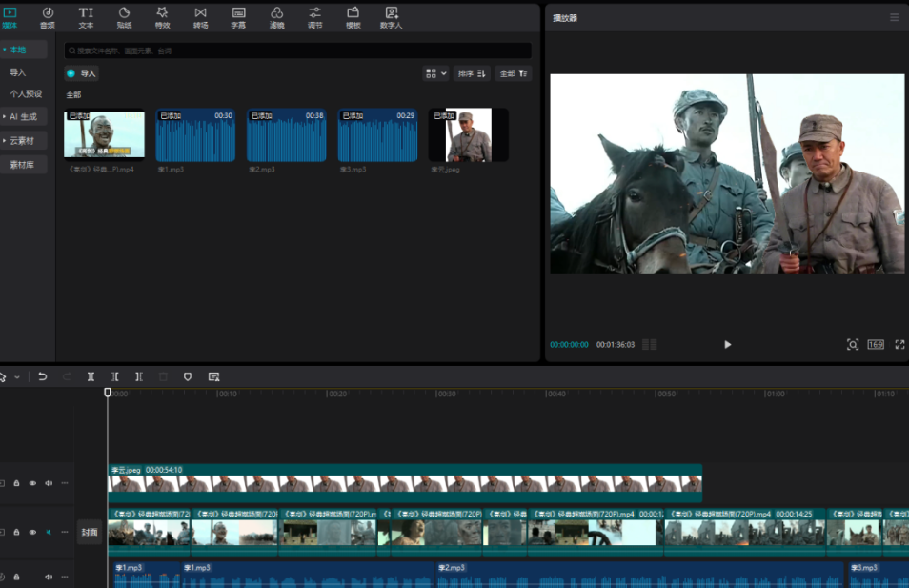Screen dimensions: 909x588
Task: Click the delete trash icon in timeline toolbar
Action: (163, 377)
